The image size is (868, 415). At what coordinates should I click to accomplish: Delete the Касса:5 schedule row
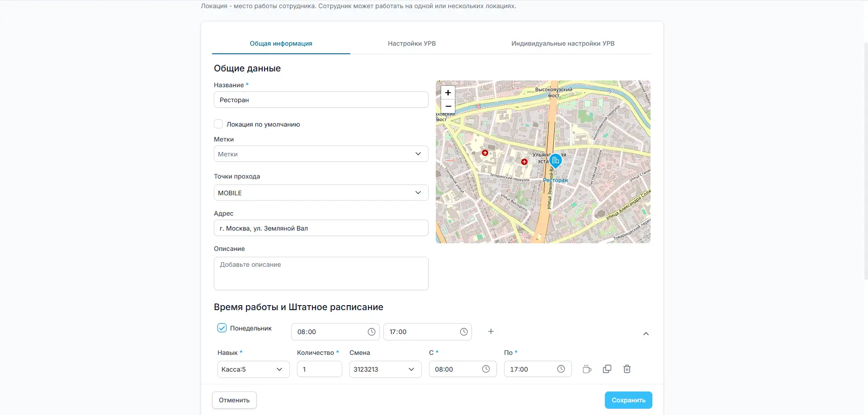(627, 369)
